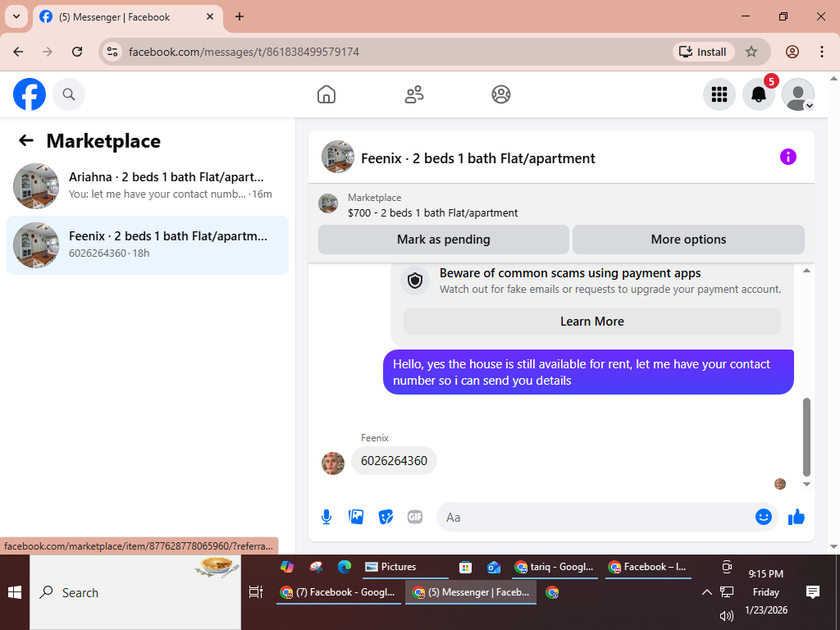Click the taskbar Search box

click(135, 592)
